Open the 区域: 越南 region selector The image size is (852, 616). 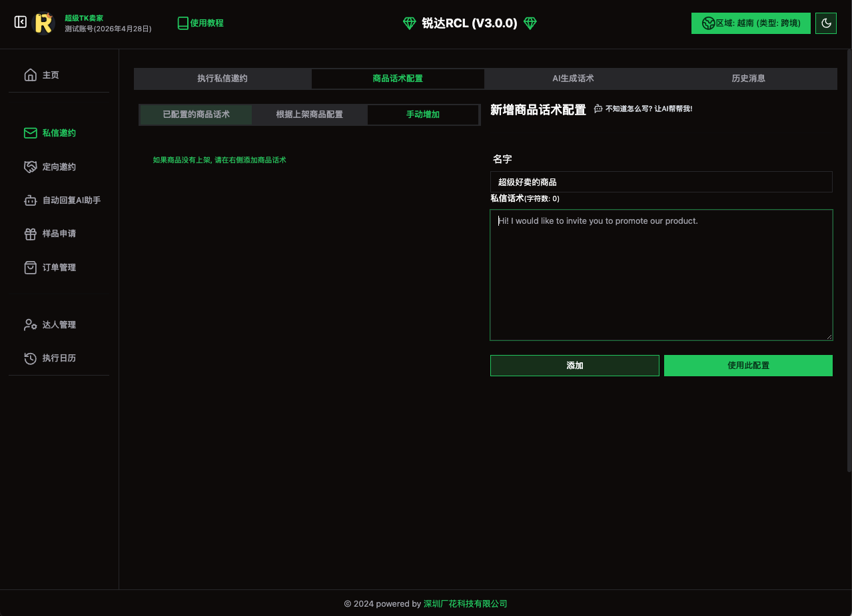(x=751, y=23)
